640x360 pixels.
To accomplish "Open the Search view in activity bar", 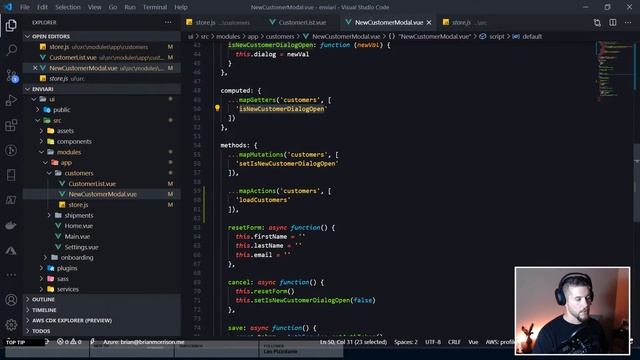I will [x=11, y=50].
